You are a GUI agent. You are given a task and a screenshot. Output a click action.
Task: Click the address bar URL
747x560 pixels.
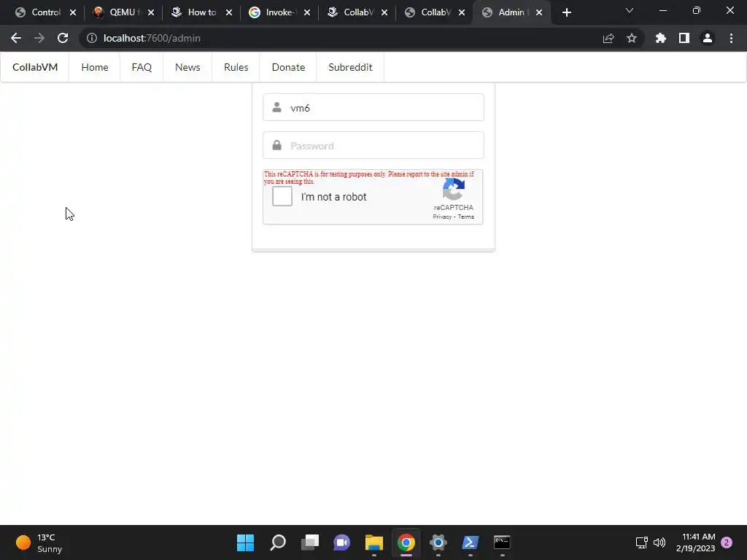[152, 38]
